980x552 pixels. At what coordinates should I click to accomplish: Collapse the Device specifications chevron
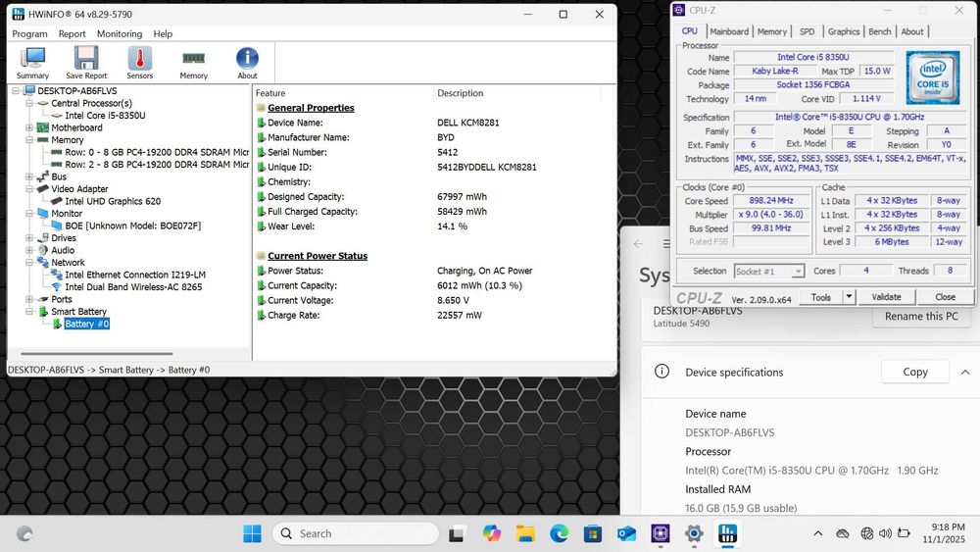click(965, 372)
